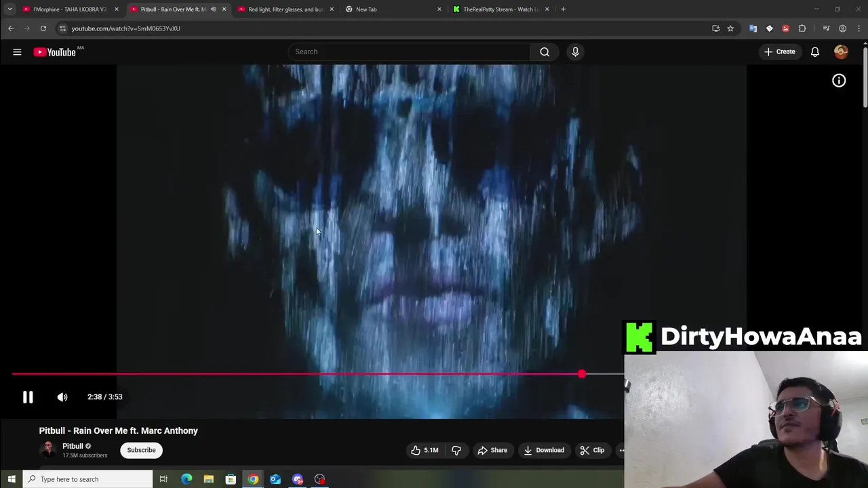
Task: View site information icon in address bar
Action: (x=62, y=28)
